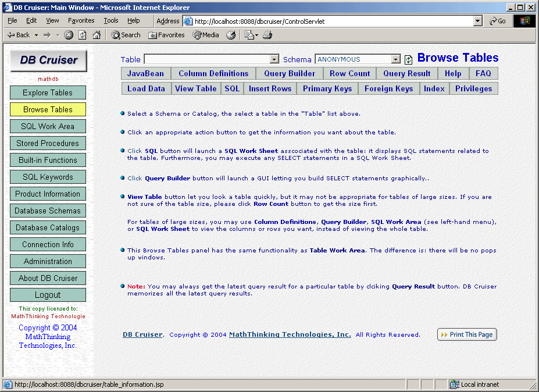The image size is (539, 392).
Task: Open the File menu
Action: [12, 20]
